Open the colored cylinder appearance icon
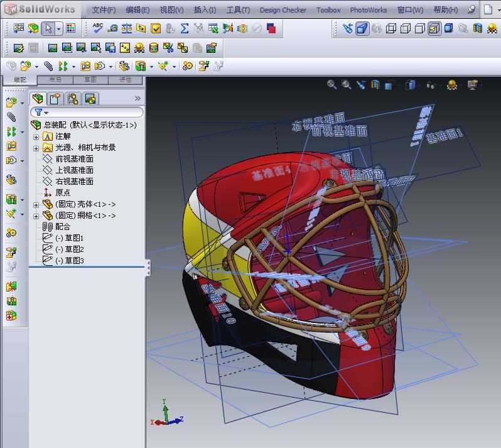Screen dimensions: 501x448 click(x=154, y=48)
